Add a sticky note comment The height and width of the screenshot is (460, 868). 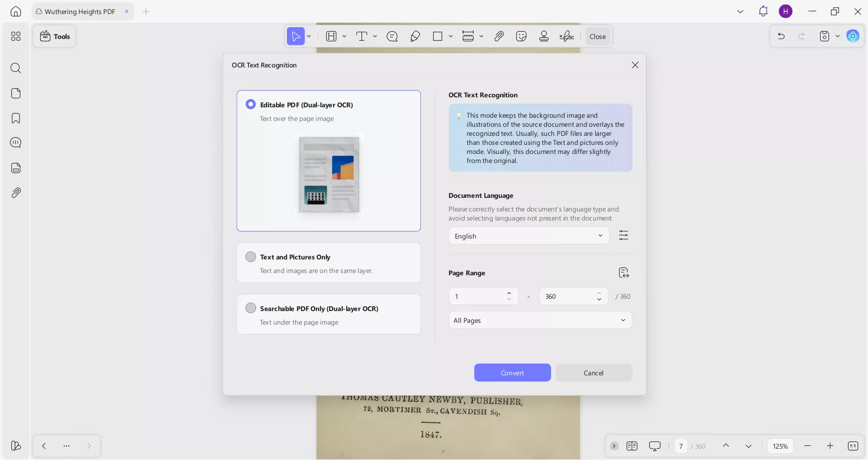[x=392, y=36]
